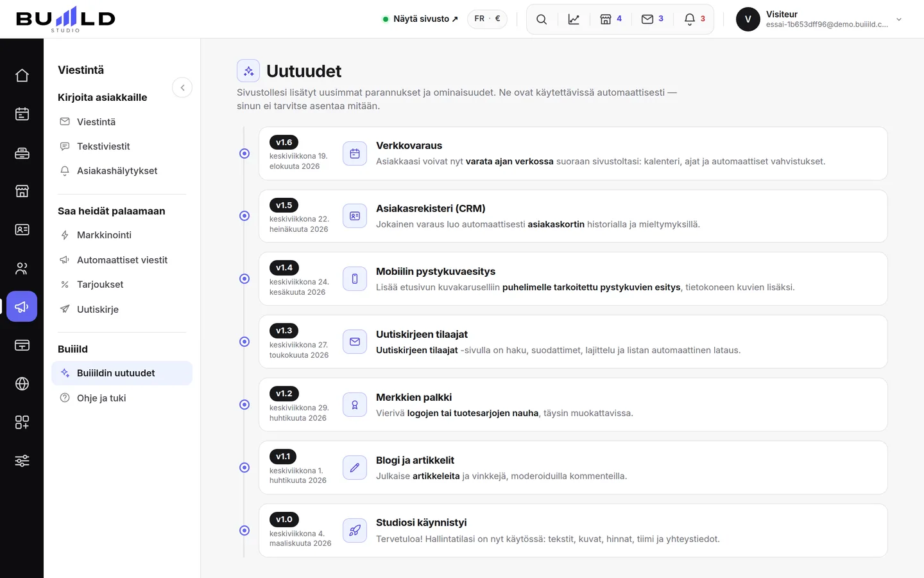This screenshot has width=924, height=578.
Task: Open the home icon in left rail
Action: coord(22,76)
